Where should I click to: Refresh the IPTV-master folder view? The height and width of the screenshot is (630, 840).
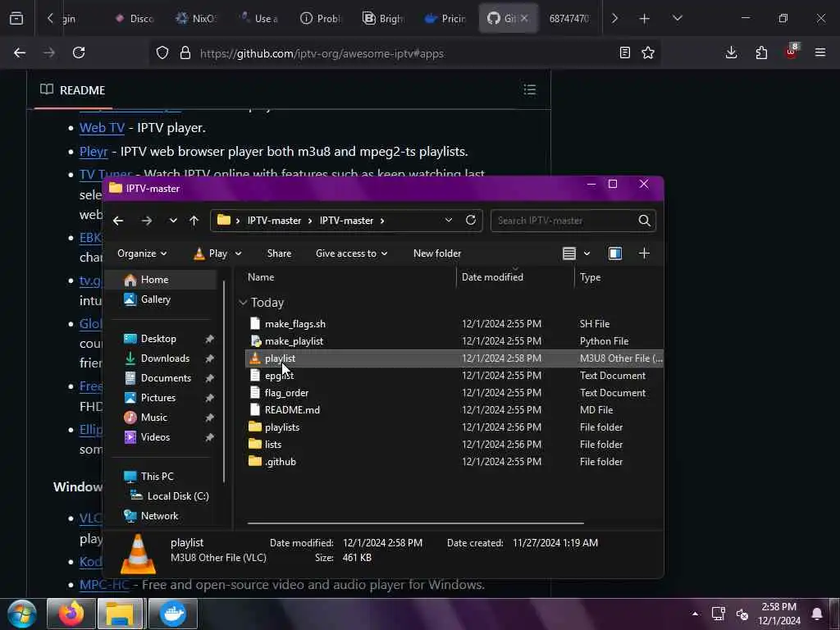pyautogui.click(x=471, y=220)
